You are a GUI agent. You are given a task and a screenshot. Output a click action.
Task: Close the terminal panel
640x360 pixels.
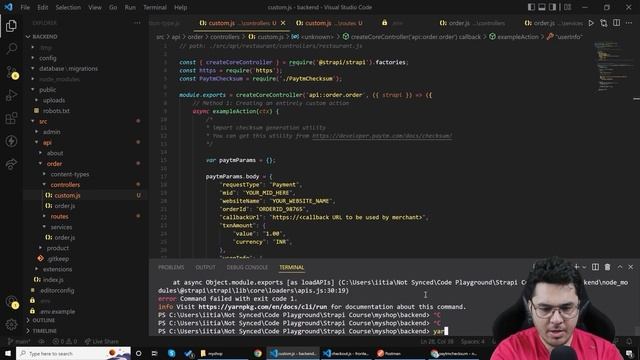click(x=631, y=267)
